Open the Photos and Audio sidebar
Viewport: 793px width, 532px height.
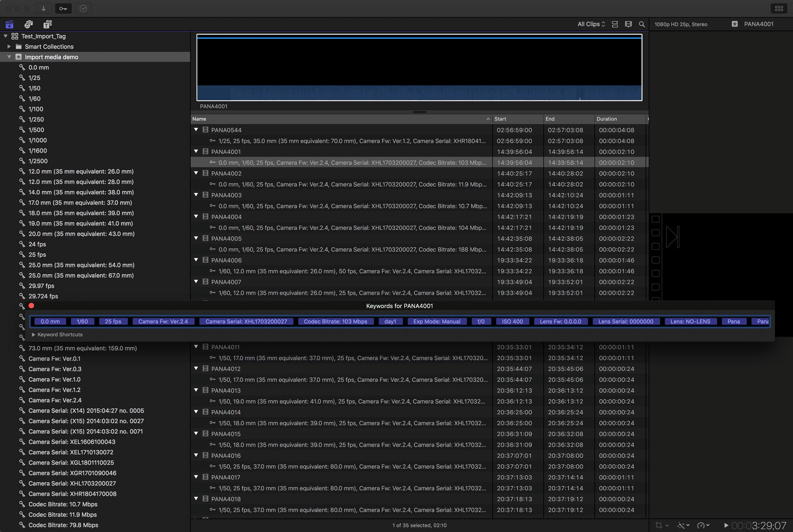29,24
